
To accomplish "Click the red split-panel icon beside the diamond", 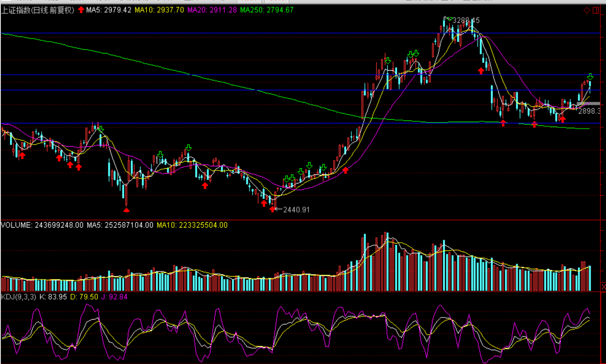I will (596, 10).
